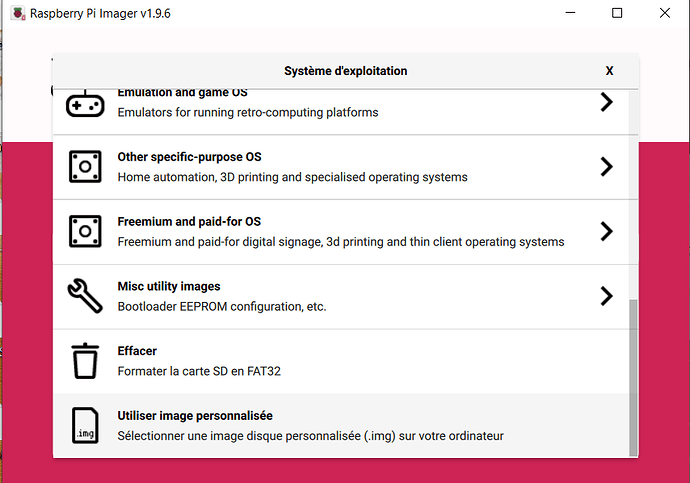Click the Freemium and paid-for OS board icon
The image size is (690, 483).
pos(85,231)
